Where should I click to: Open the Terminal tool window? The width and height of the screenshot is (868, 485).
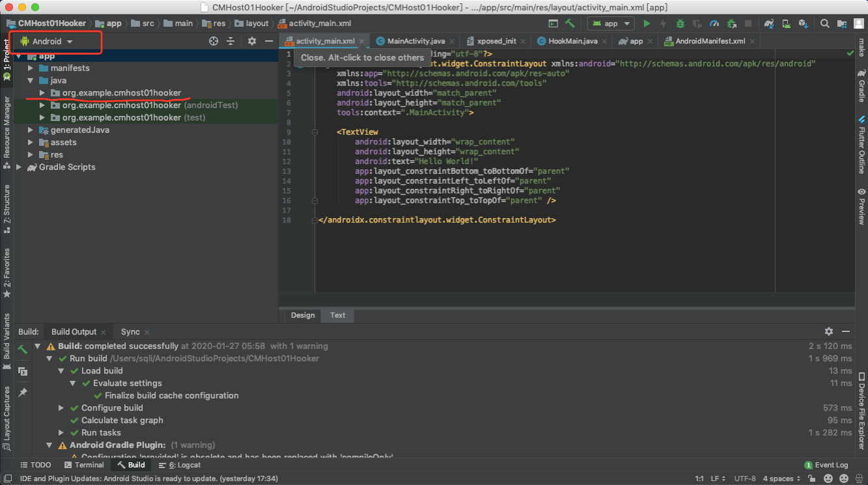point(84,465)
